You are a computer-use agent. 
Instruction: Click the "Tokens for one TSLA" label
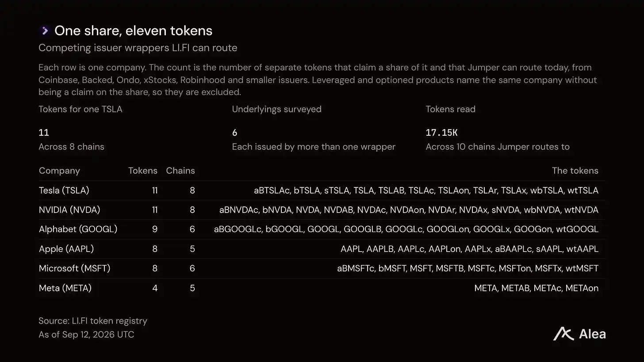click(x=80, y=109)
